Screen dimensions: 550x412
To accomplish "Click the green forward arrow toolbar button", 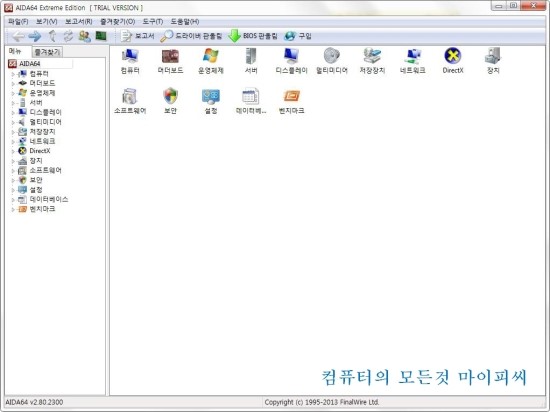I will pyautogui.click(x=34, y=36).
